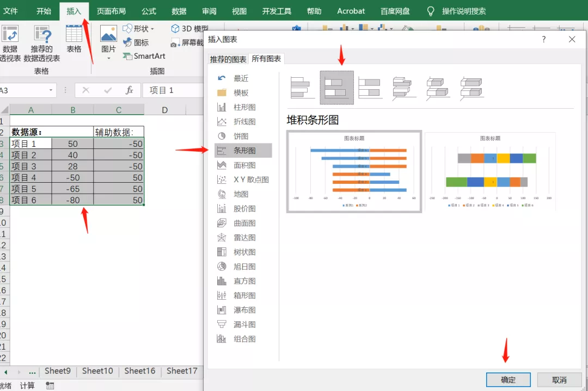
Task: Switch to the 数据 ribbon tab
Action: pos(179,10)
